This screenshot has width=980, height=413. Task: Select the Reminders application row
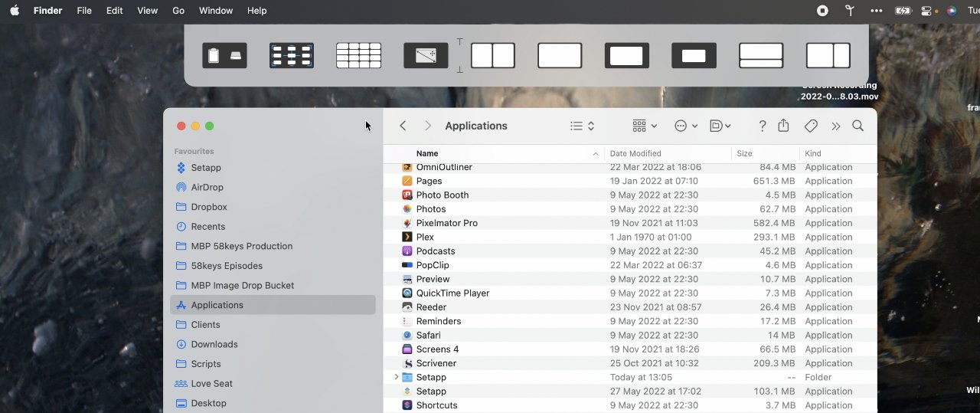[630, 321]
